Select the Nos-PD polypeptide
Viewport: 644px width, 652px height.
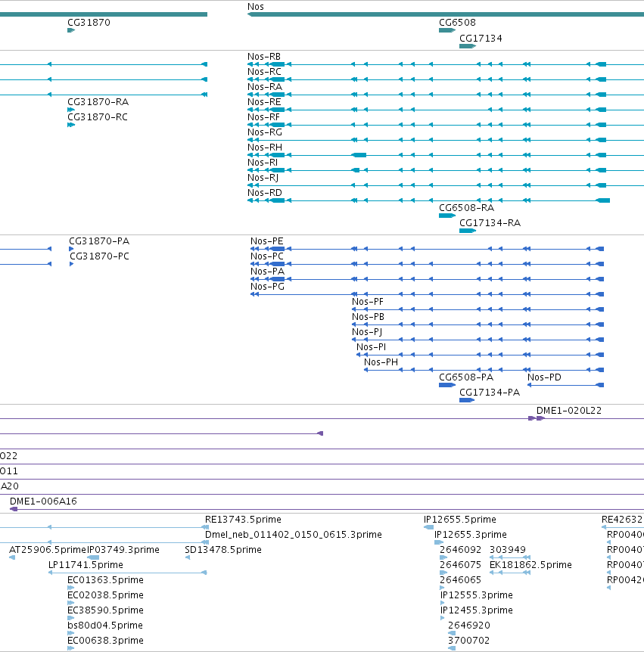[544, 377]
